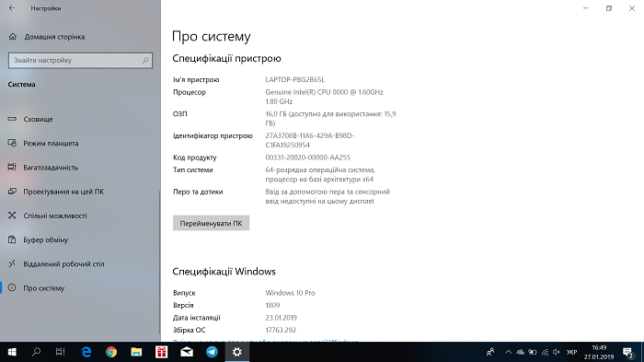Open the Action Center notifications icon
The height and width of the screenshot is (362, 644).
[x=628, y=352]
